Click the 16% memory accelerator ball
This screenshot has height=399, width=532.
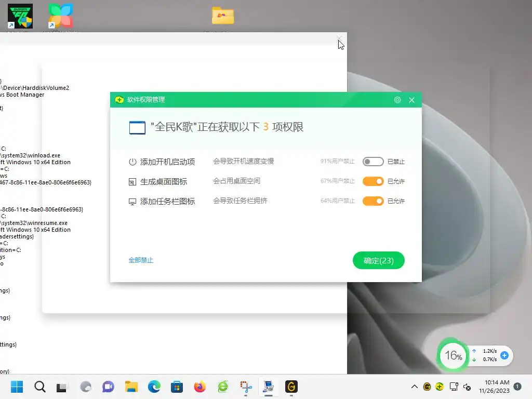pos(453,355)
